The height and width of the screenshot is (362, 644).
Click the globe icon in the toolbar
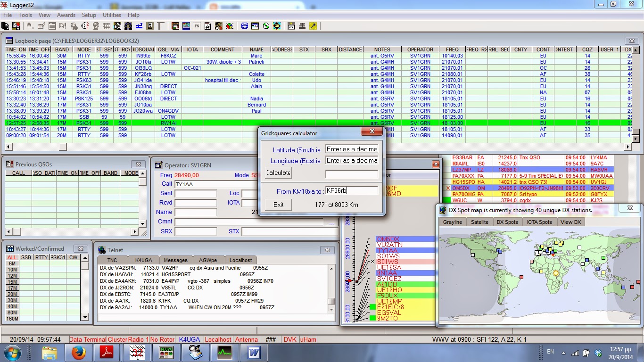point(96,26)
